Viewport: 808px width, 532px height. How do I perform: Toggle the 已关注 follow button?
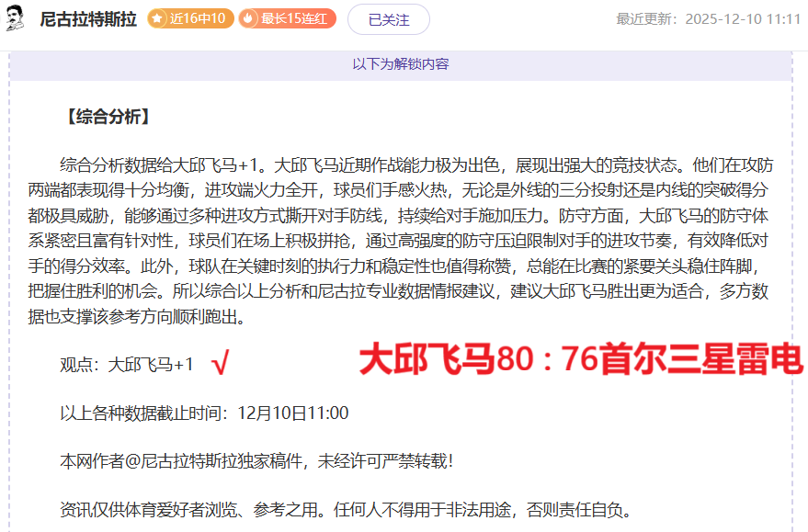click(x=388, y=18)
